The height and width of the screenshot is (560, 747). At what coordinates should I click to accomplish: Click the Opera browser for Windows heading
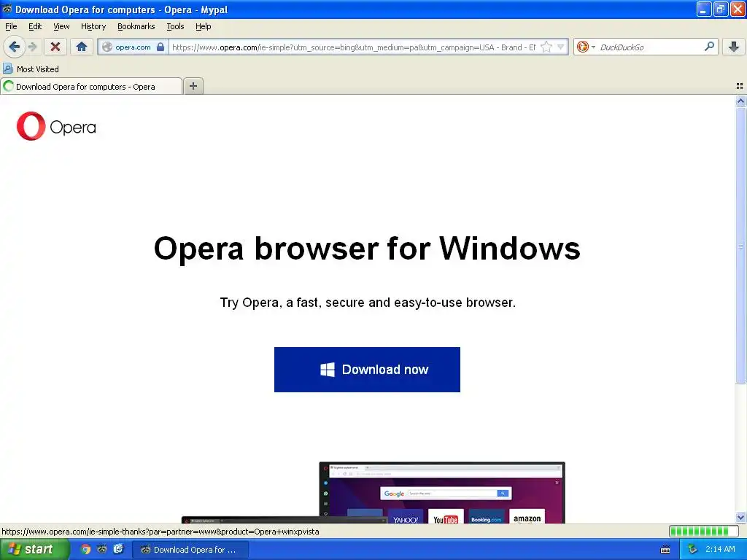(x=367, y=248)
